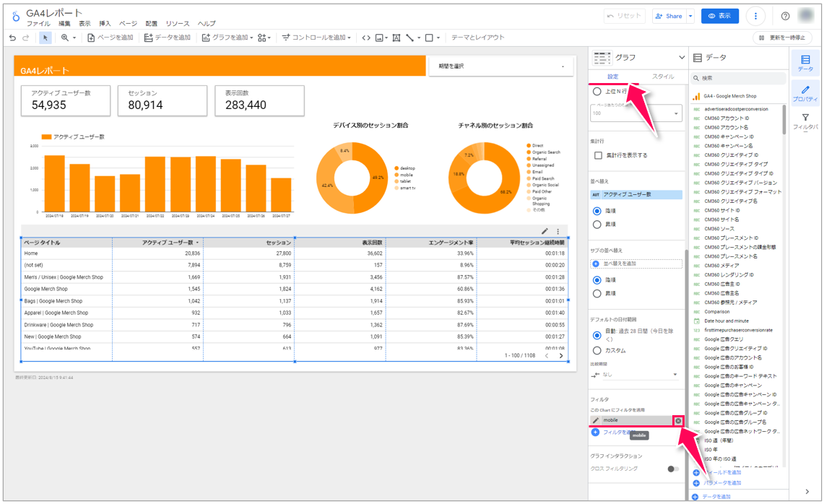This screenshot has height=504, width=824.
Task: Open the 編集 menu
Action: 64,24
